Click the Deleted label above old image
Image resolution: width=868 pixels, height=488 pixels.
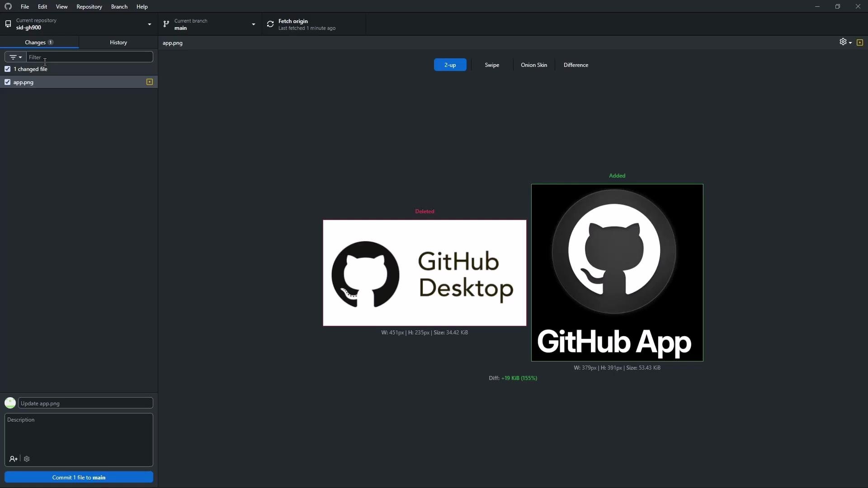point(425,211)
